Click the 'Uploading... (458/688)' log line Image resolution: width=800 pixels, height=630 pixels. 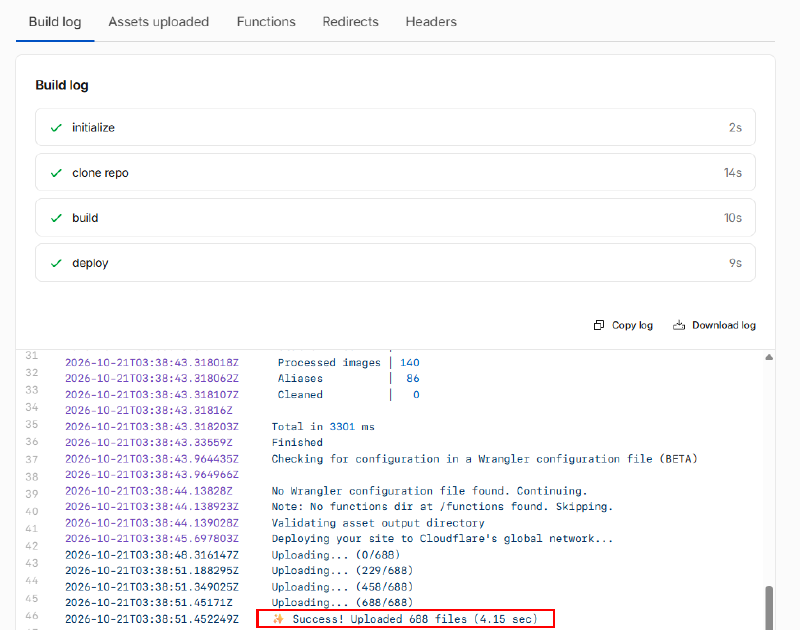pos(342,587)
